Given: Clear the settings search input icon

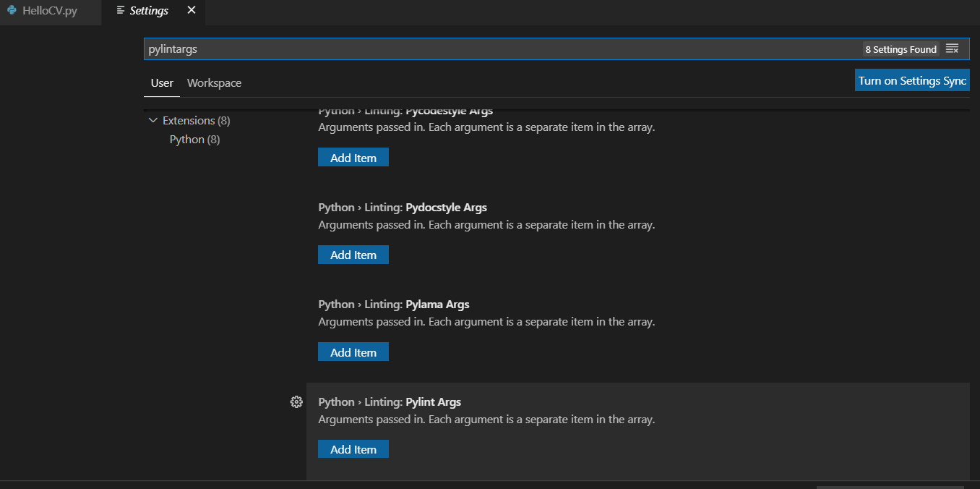Looking at the screenshot, I should coord(952,49).
